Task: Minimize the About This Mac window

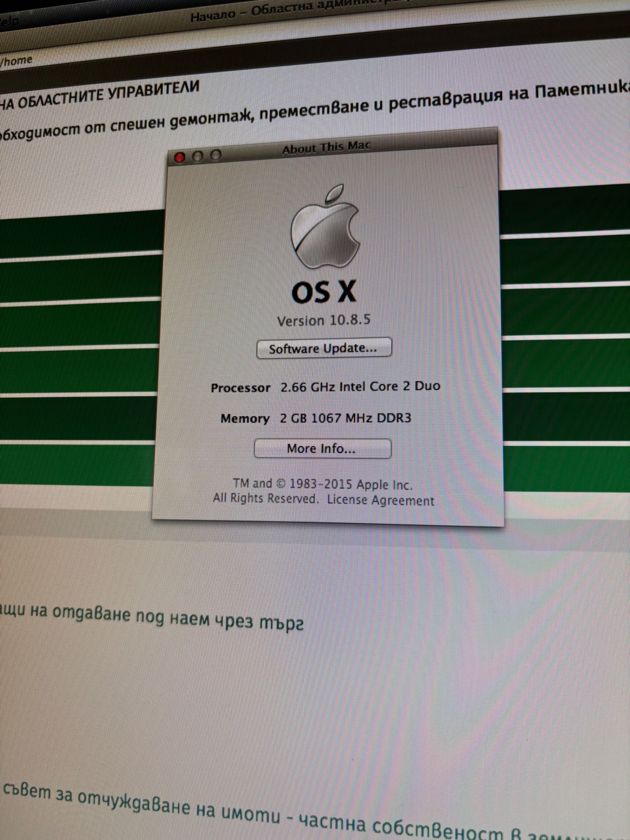Action: 198,156
